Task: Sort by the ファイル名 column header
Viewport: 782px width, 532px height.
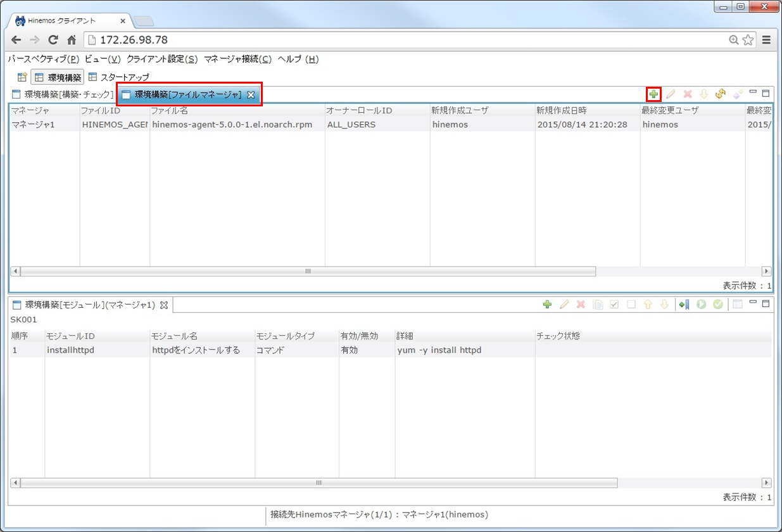Action: click(x=237, y=110)
